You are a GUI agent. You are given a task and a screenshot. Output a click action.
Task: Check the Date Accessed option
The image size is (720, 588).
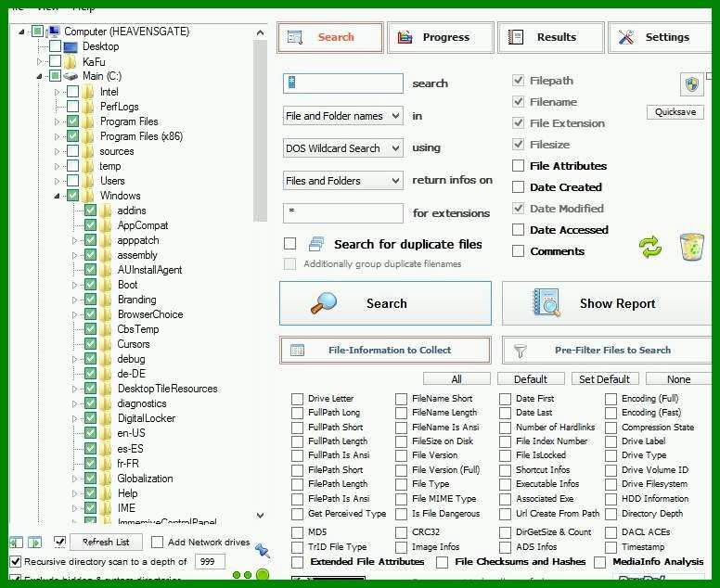tap(518, 229)
